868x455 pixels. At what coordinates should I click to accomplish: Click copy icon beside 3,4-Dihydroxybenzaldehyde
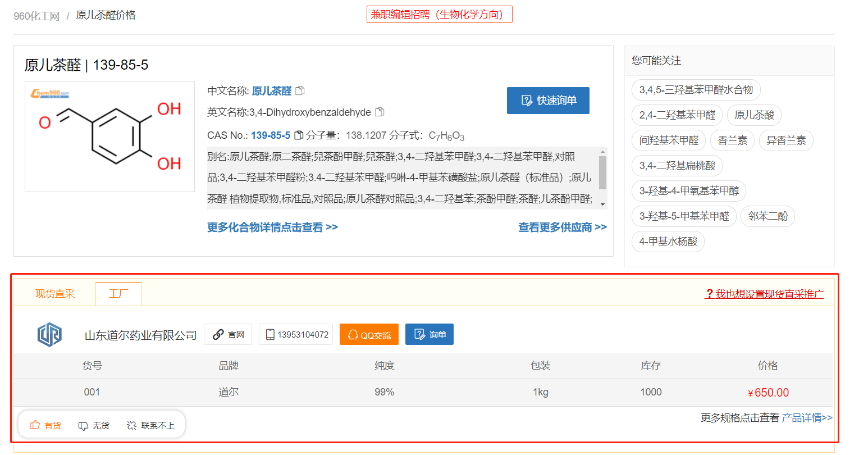pyautogui.click(x=380, y=112)
